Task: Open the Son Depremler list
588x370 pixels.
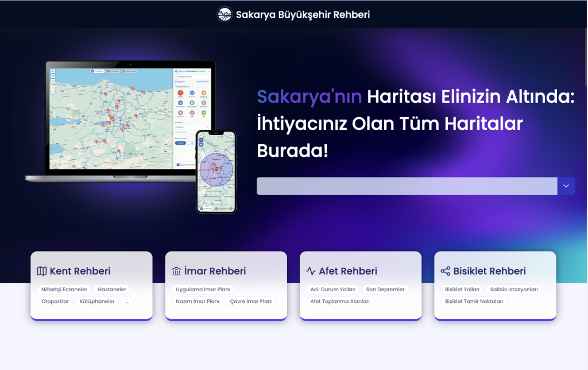Action: point(385,290)
